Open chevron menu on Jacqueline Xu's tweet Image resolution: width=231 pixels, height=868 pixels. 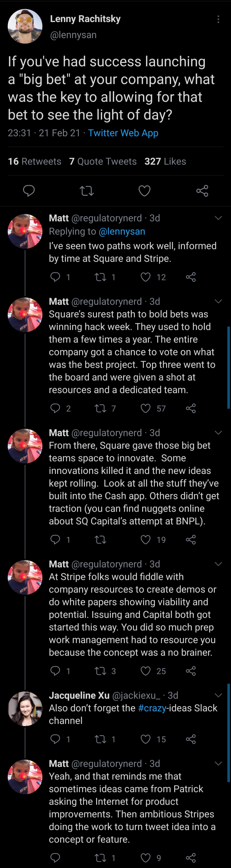click(219, 695)
